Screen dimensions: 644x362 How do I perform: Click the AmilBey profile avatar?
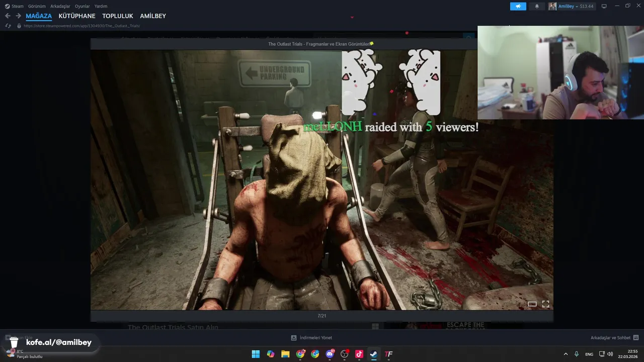tap(552, 6)
